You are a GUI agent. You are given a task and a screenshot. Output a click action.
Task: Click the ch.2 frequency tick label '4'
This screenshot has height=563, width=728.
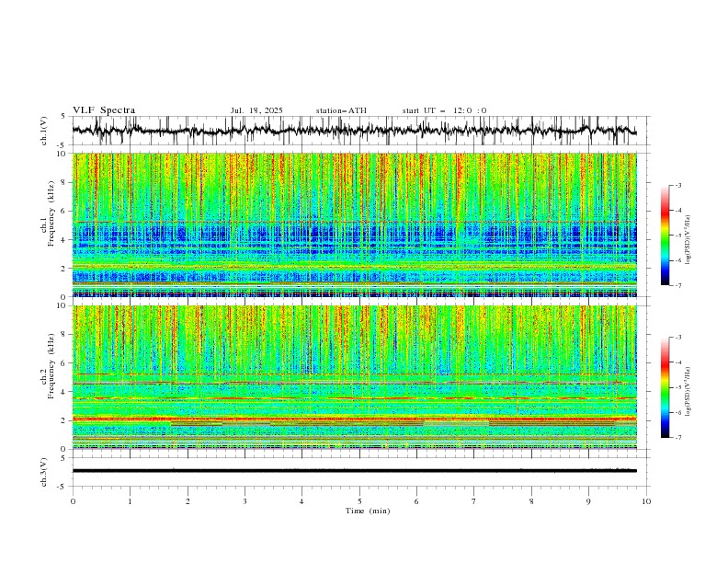pyautogui.click(x=64, y=392)
